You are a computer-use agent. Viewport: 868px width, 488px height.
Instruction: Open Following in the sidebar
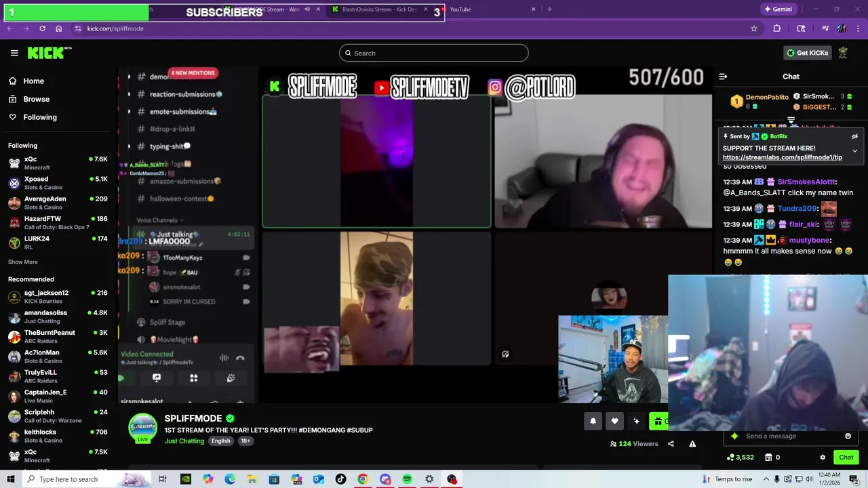pyautogui.click(x=40, y=117)
